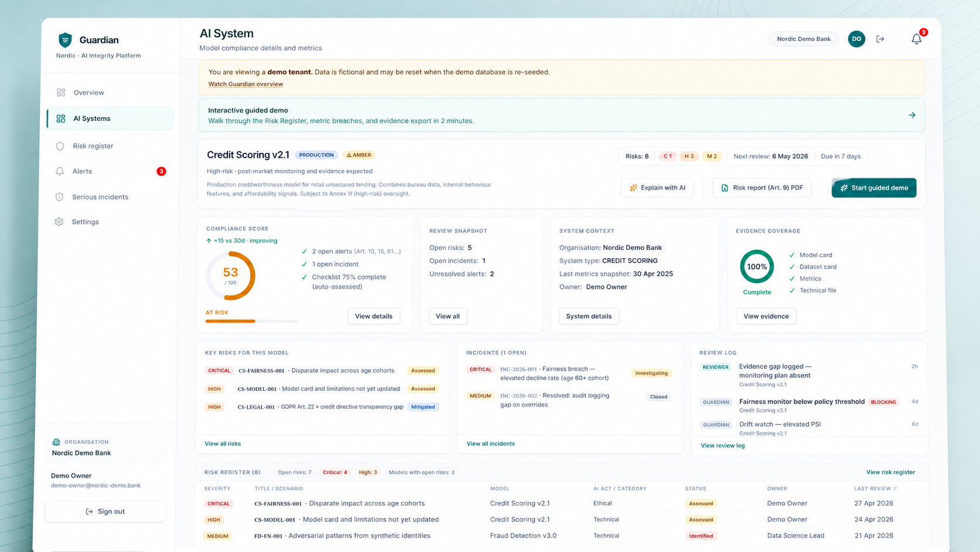This screenshot has height=552, width=980.
Task: Open View risk register link
Action: 890,472
